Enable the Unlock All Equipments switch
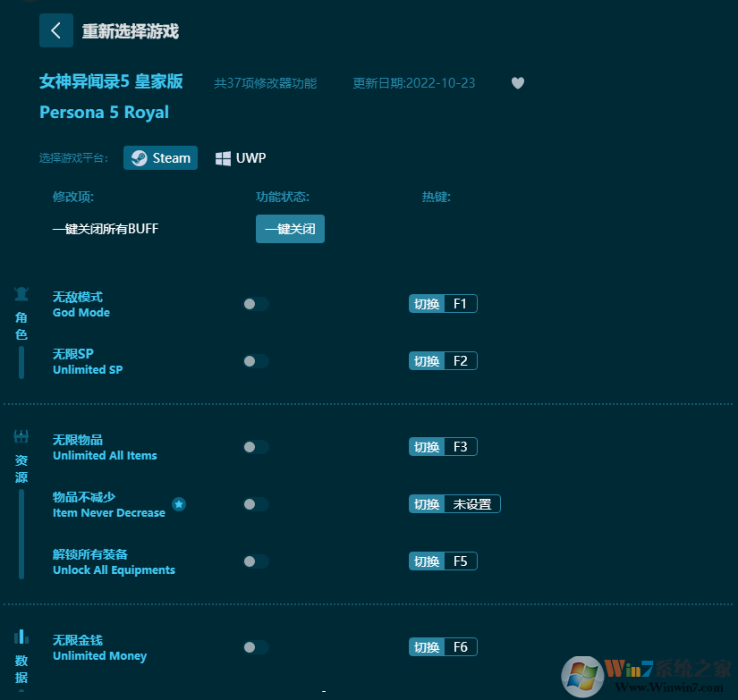The height and width of the screenshot is (700, 738). (x=255, y=561)
